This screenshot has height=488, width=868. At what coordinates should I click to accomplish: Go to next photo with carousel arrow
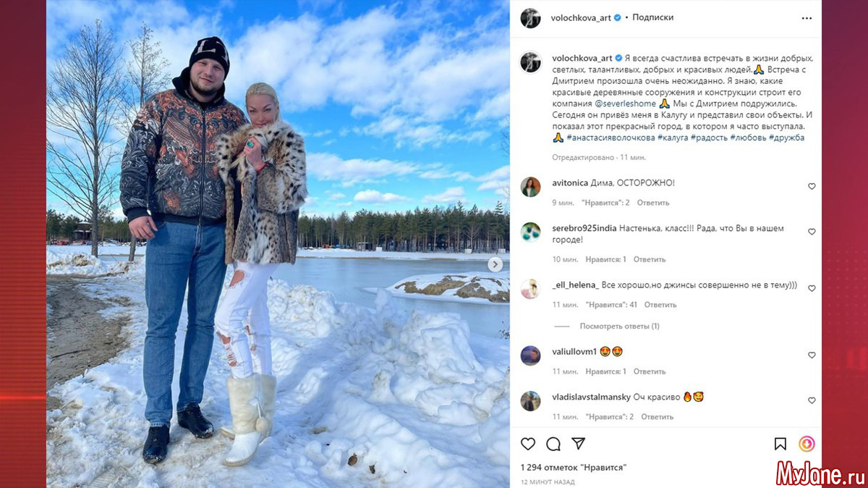tap(495, 265)
